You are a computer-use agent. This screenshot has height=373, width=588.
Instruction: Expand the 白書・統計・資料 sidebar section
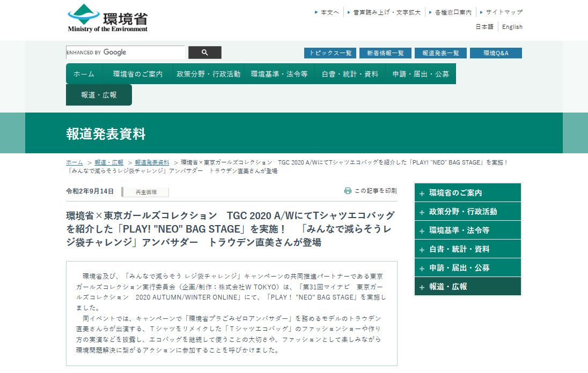point(422,250)
